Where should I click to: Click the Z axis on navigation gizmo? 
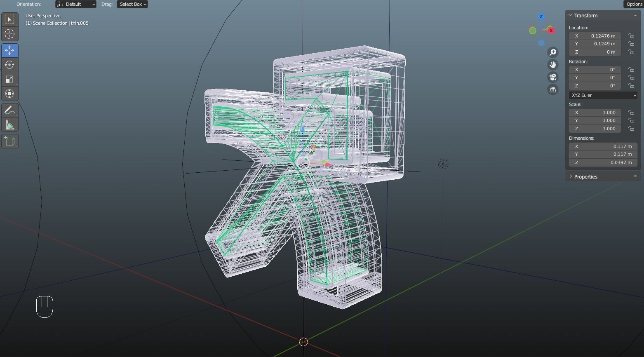click(541, 16)
